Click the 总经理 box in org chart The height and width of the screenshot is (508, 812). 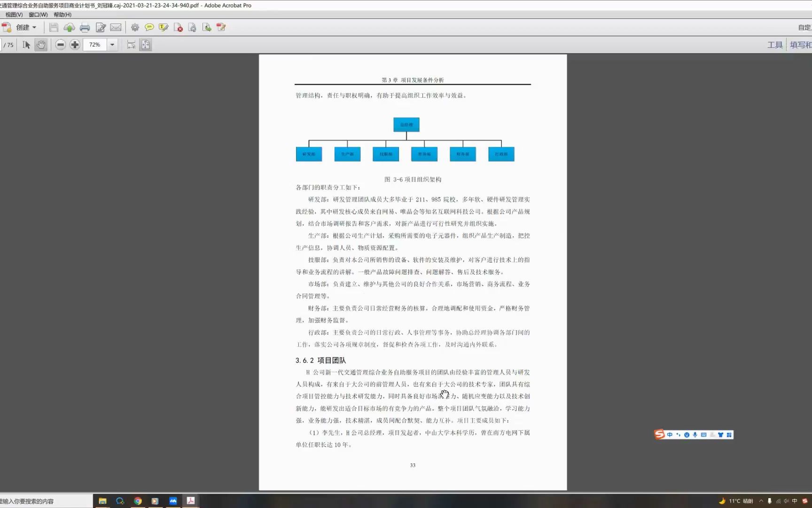pos(406,125)
